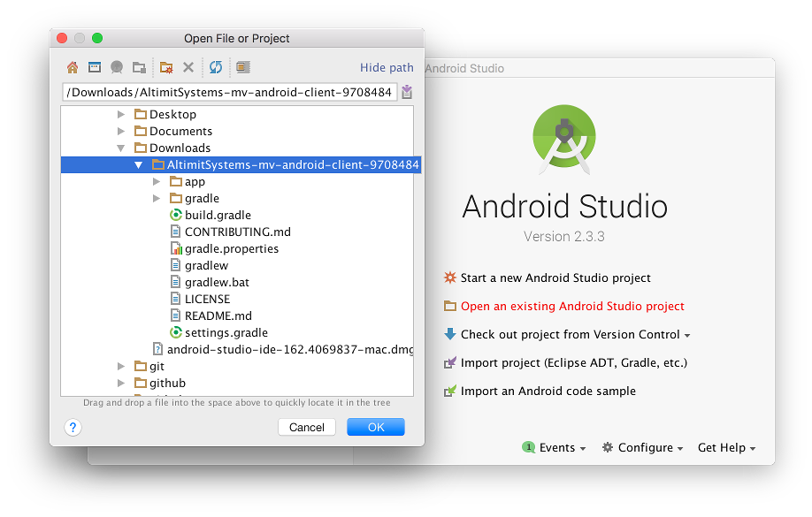Image resolution: width=812 pixels, height=517 pixels.
Task: Go to Module directory toolbar icon
Action: (139, 67)
